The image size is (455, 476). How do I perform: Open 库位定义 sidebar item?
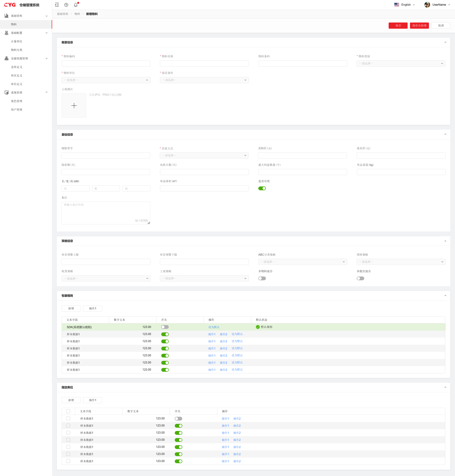(17, 84)
